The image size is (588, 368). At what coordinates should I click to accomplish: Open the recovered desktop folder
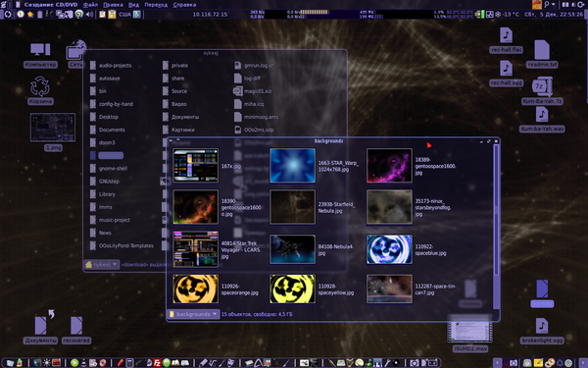coord(76,330)
